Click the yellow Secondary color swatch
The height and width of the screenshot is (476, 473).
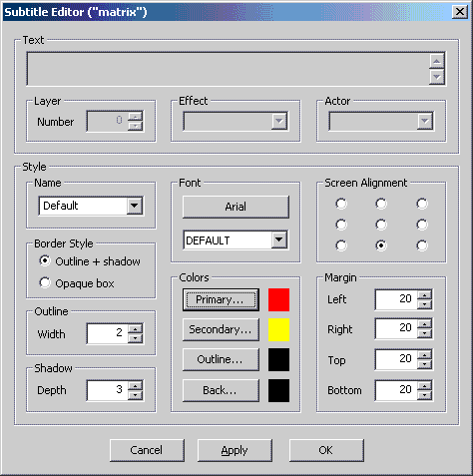[278, 329]
